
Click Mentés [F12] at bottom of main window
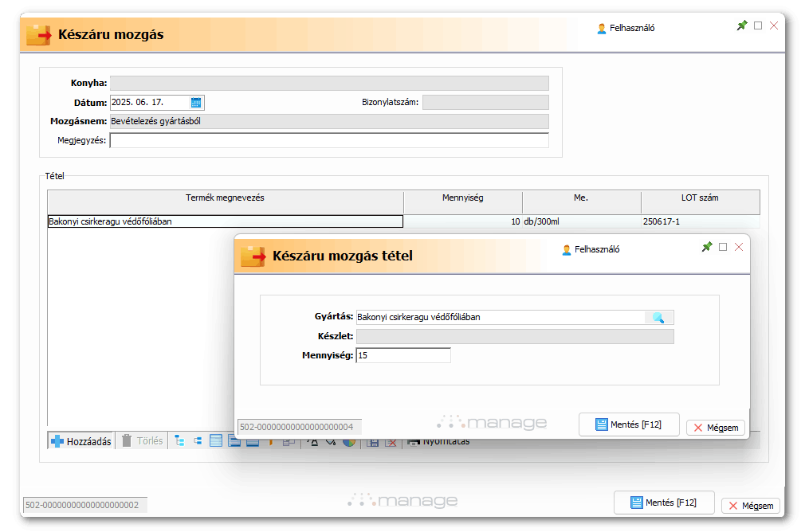663,503
